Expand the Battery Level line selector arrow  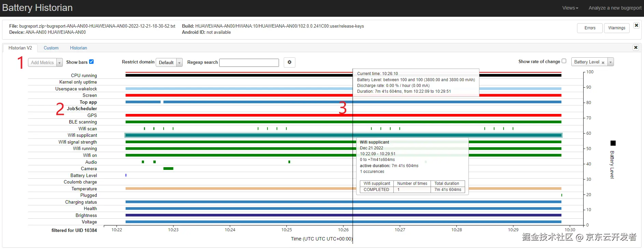pyautogui.click(x=611, y=62)
